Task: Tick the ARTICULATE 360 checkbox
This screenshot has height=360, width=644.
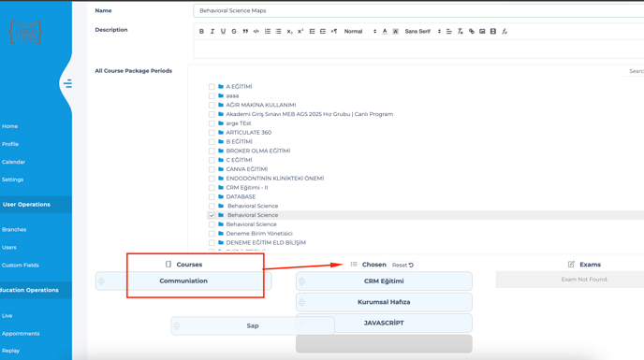Action: point(212,133)
